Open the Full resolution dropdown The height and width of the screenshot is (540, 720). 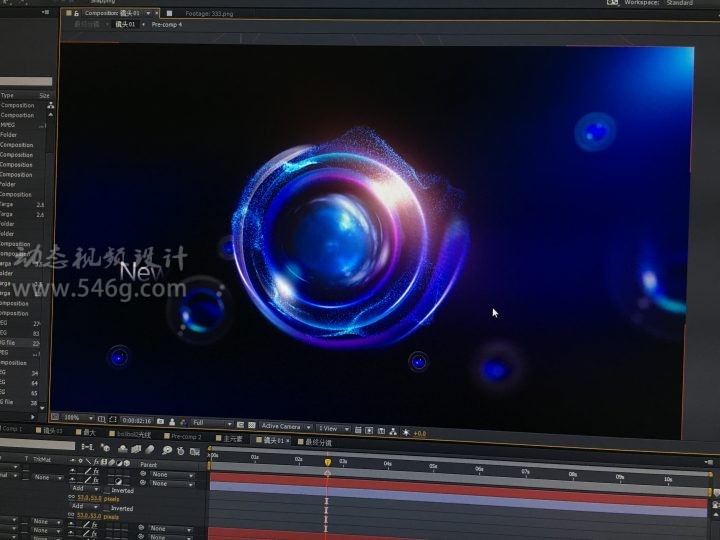click(x=211, y=424)
